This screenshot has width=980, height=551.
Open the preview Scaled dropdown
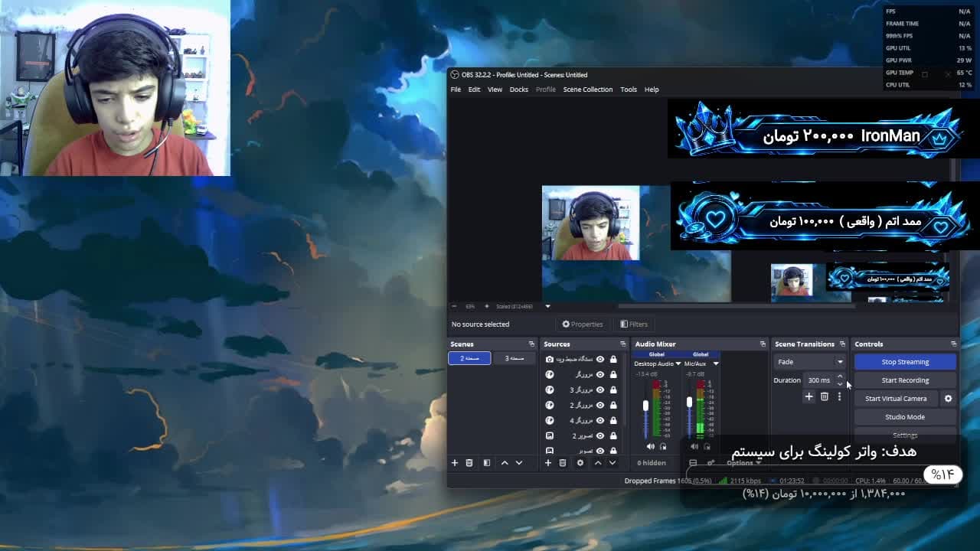(547, 306)
